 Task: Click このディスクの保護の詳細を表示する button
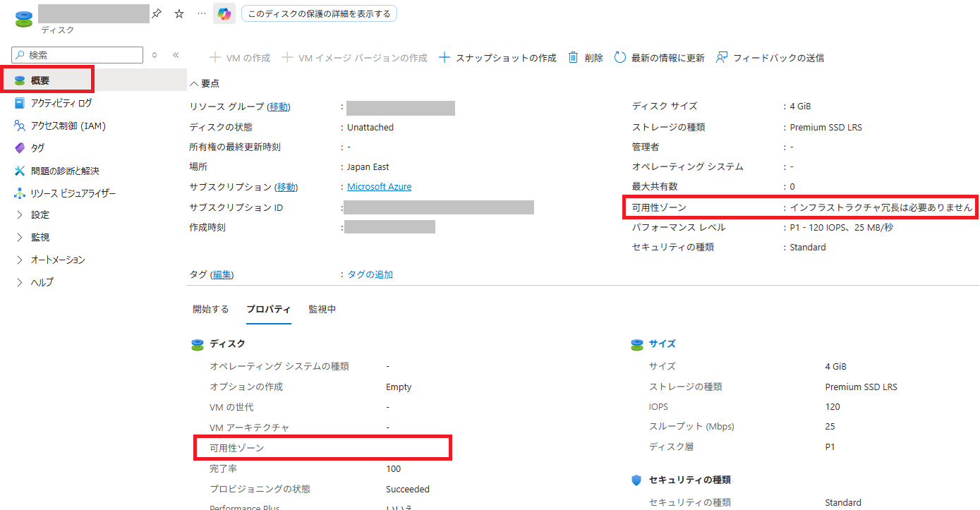tap(319, 13)
